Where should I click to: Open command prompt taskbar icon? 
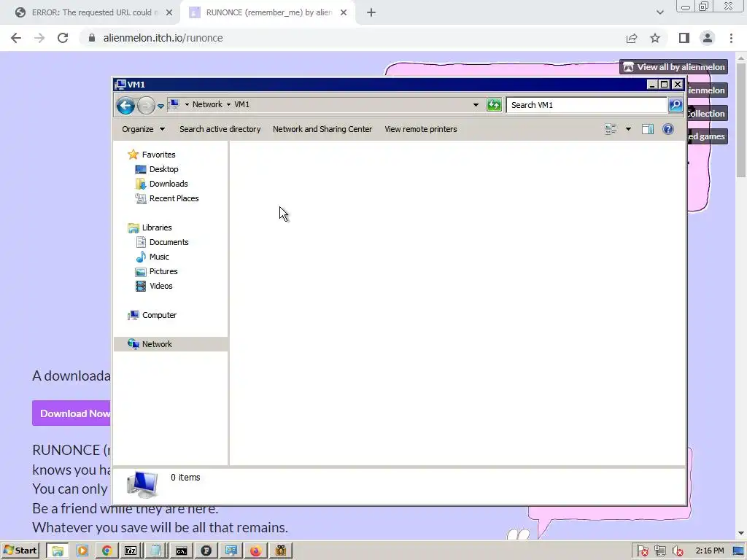[x=182, y=551]
